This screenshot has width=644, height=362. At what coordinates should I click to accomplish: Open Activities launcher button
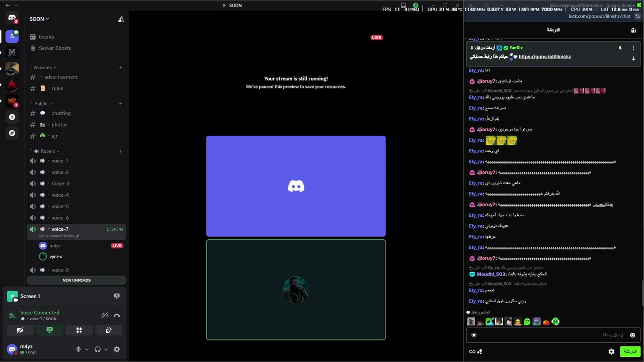pyautogui.click(x=79, y=330)
